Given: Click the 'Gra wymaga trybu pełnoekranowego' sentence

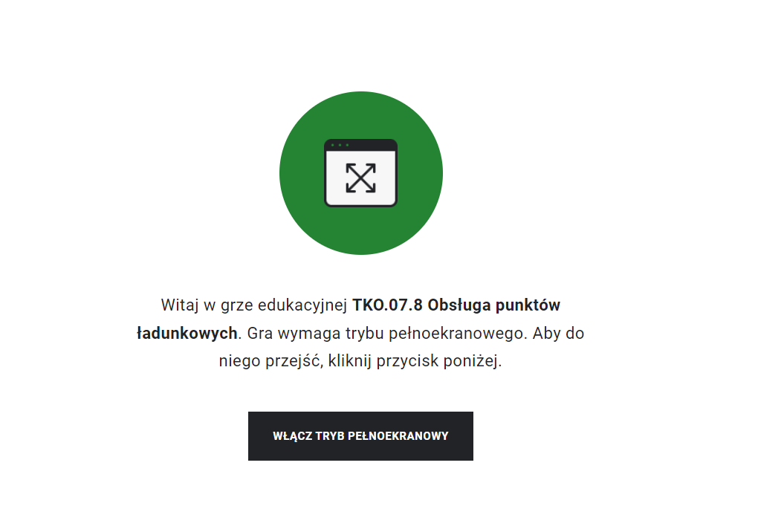Looking at the screenshot, I should 386,334.
